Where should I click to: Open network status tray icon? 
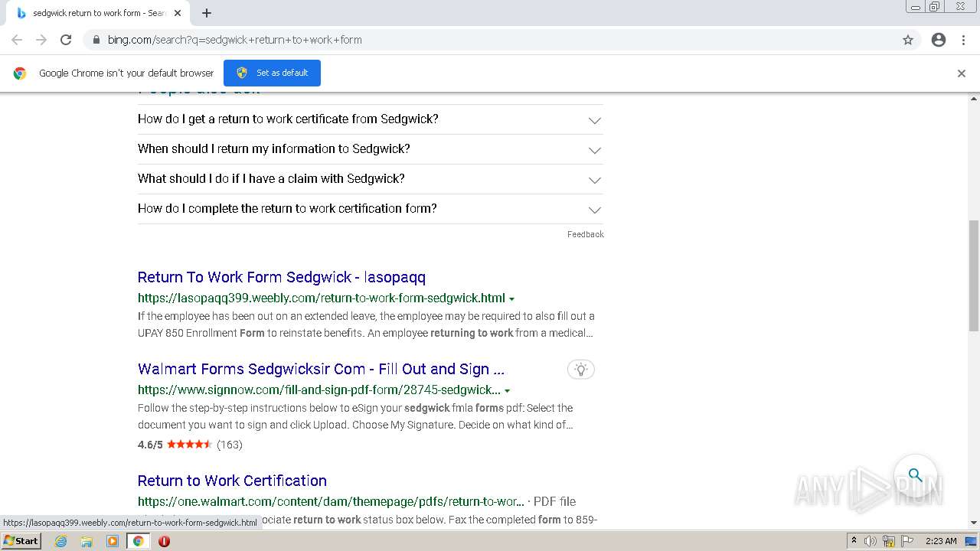(889, 541)
